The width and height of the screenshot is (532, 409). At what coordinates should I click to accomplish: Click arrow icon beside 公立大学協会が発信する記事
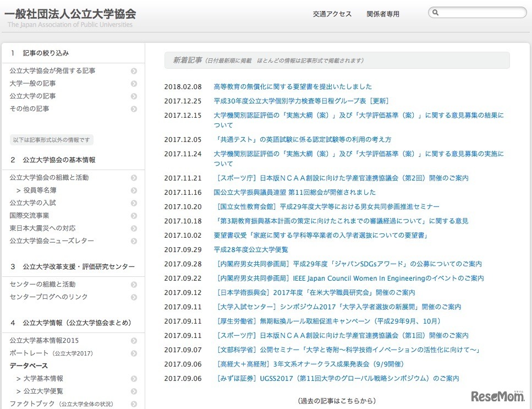click(134, 71)
